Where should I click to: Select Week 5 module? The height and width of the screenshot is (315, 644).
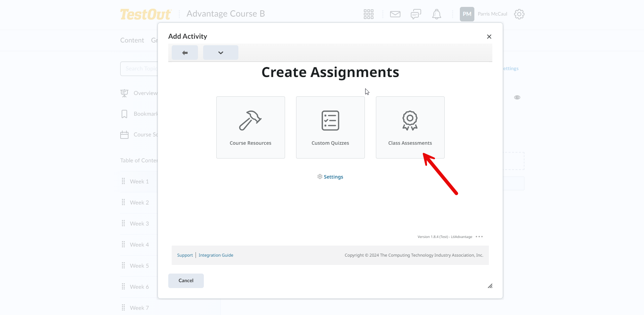tap(139, 266)
